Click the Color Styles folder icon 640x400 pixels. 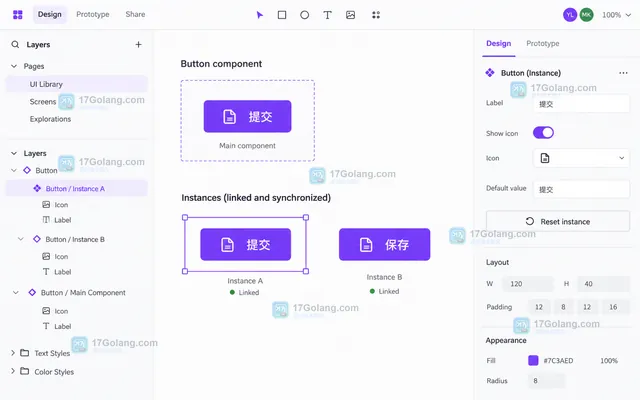[x=24, y=371]
